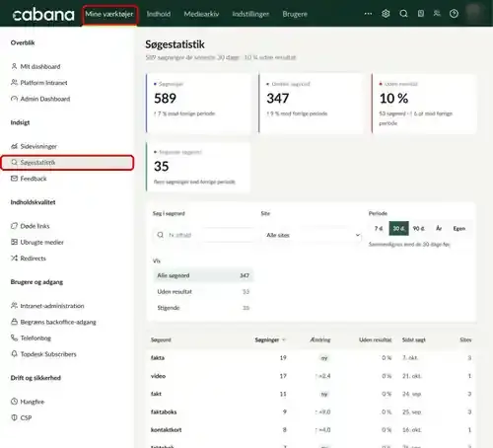
Task: Open Døde links in the sidebar
Action: (35, 226)
